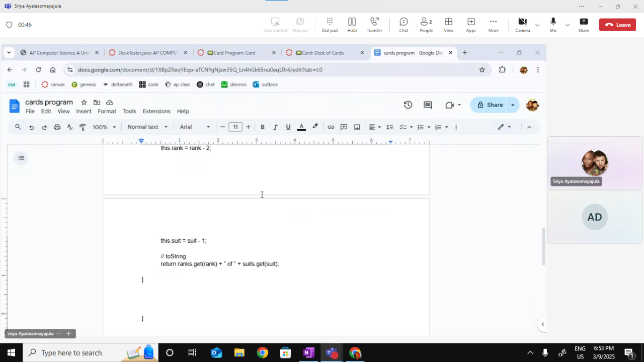Expand the Share button dropdown arrow
This screenshot has width=644, height=362.
[513, 105]
